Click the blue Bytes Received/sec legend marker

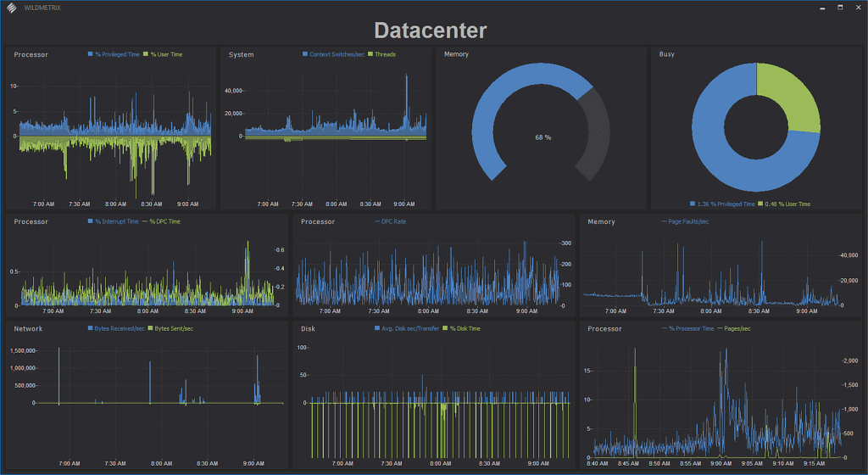(x=91, y=328)
